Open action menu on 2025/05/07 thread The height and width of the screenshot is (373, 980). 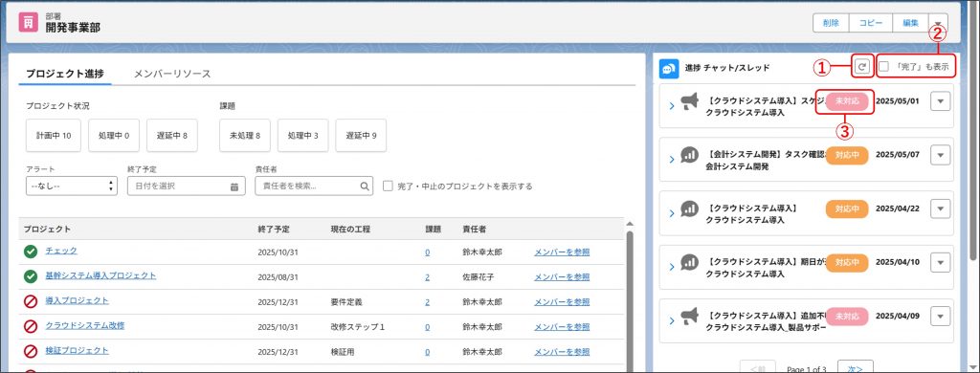pos(940,155)
